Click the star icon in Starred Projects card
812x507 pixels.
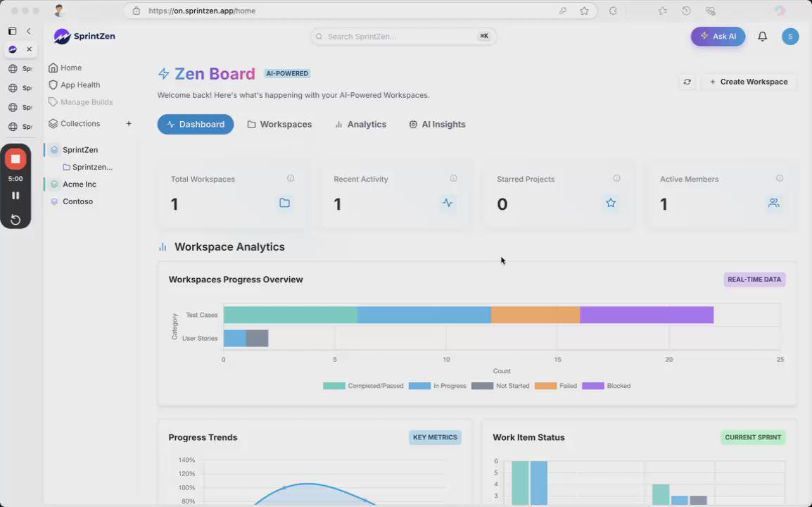pos(611,203)
